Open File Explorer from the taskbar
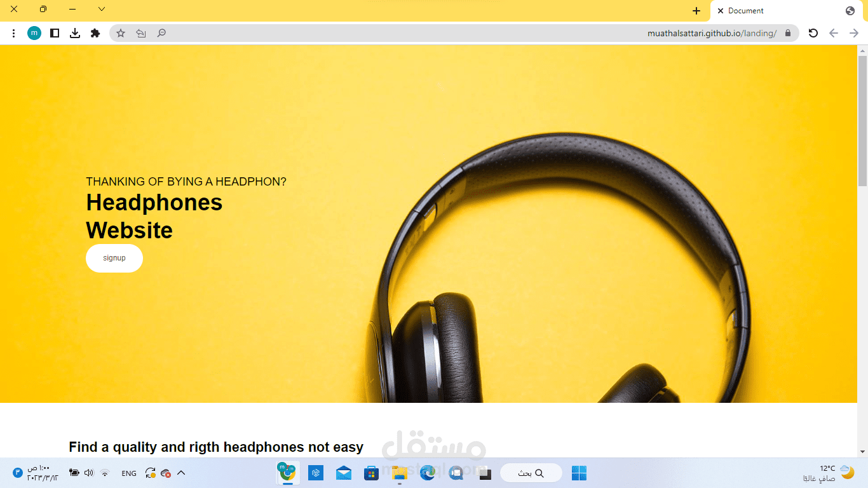The width and height of the screenshot is (868, 488). click(x=400, y=473)
